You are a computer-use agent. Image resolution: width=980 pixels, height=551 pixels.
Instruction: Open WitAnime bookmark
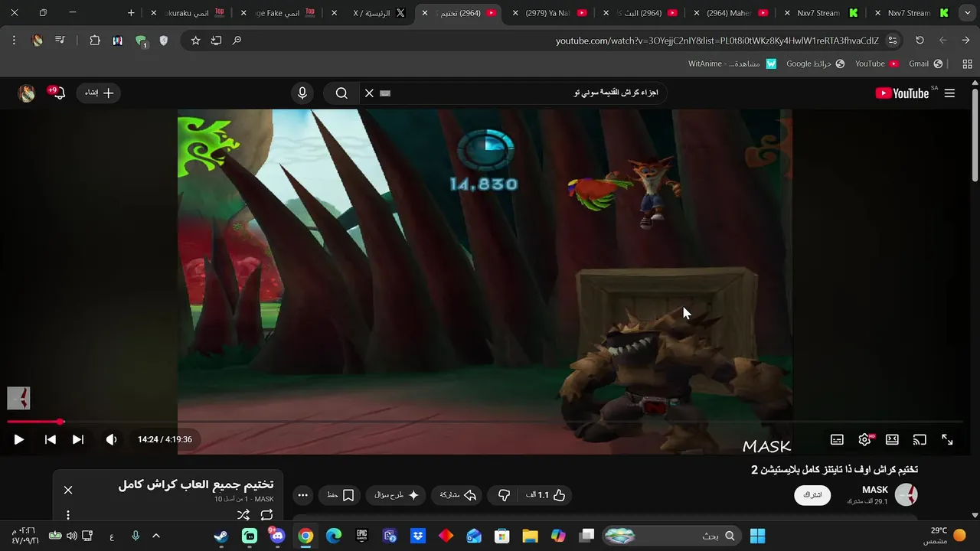coord(733,64)
